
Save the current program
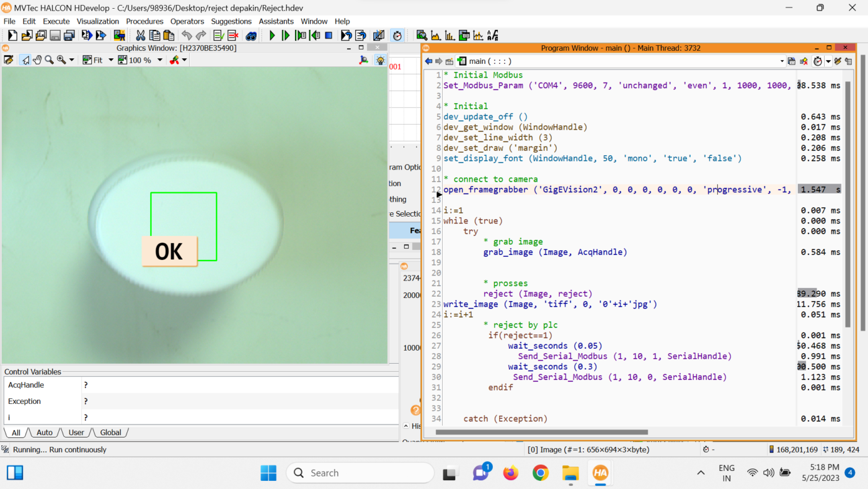(55, 35)
